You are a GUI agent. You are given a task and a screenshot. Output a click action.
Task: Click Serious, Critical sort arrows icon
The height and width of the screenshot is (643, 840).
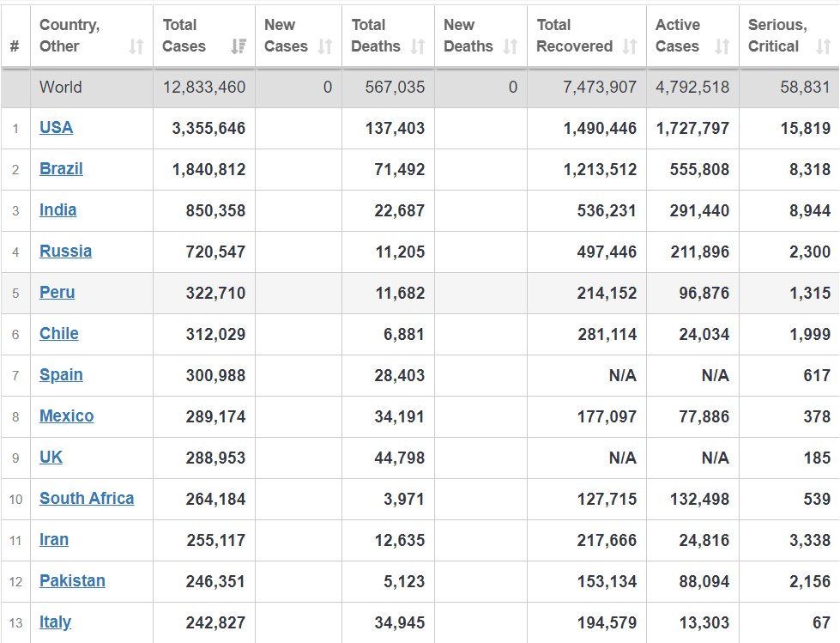pos(824,46)
